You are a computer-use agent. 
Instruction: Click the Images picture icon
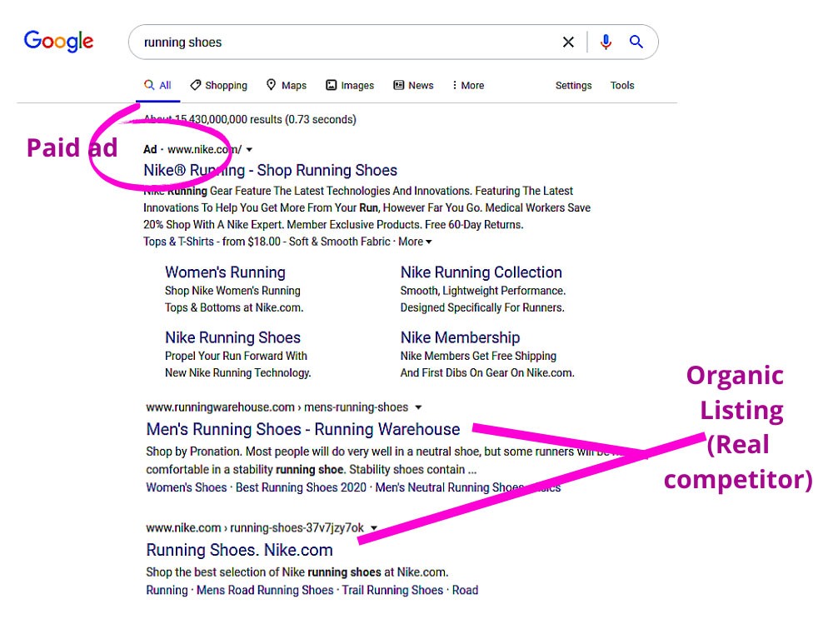tap(331, 85)
